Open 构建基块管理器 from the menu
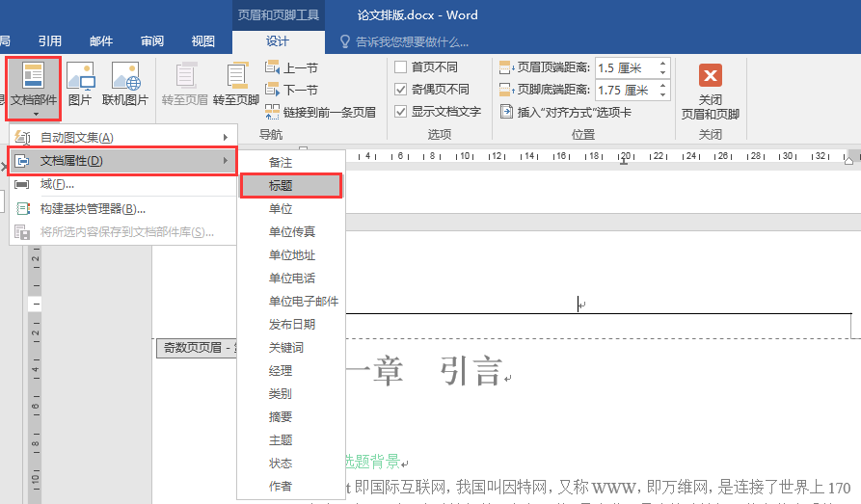 (x=93, y=208)
